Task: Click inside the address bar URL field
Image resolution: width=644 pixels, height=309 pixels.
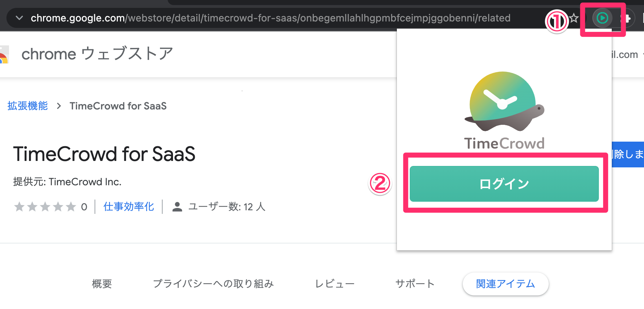Action: click(x=251, y=18)
